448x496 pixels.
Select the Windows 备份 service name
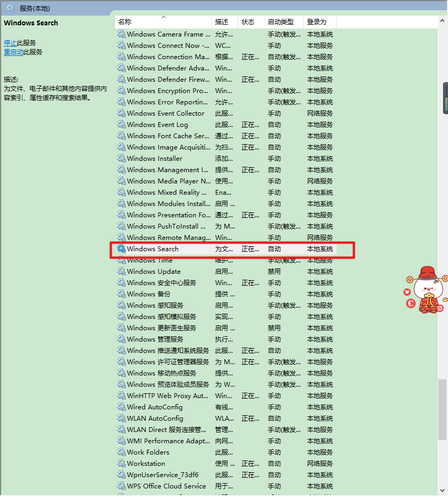coord(148,294)
